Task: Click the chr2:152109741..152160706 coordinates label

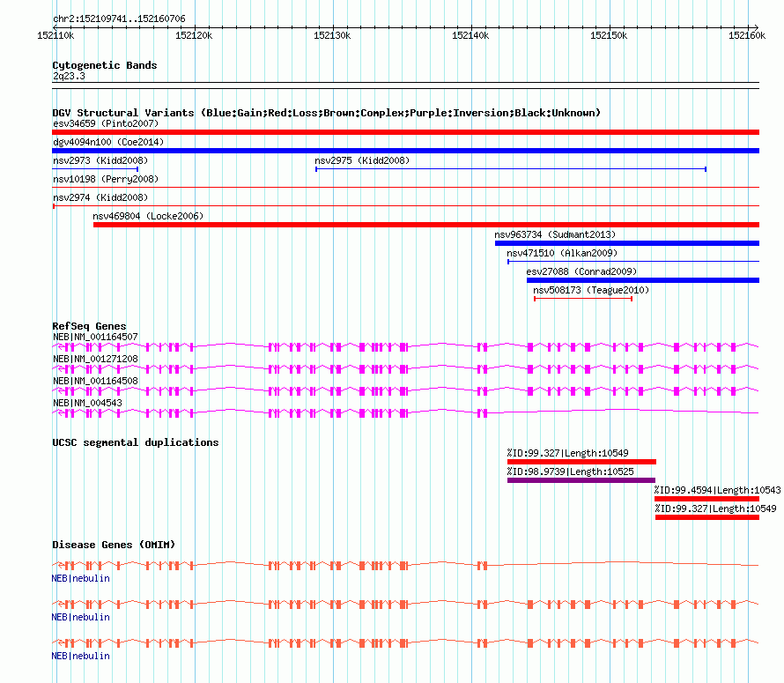Action: (119, 19)
